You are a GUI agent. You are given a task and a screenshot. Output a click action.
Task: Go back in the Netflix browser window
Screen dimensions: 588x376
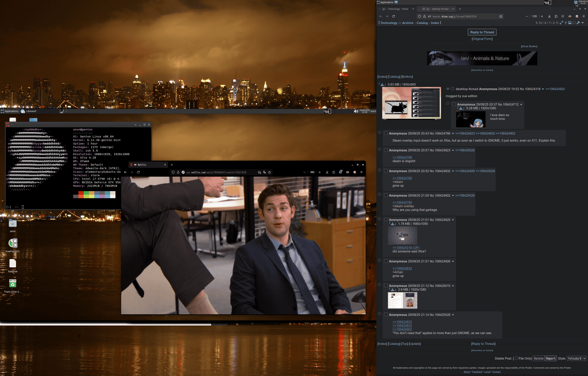pyautogui.click(x=125, y=172)
